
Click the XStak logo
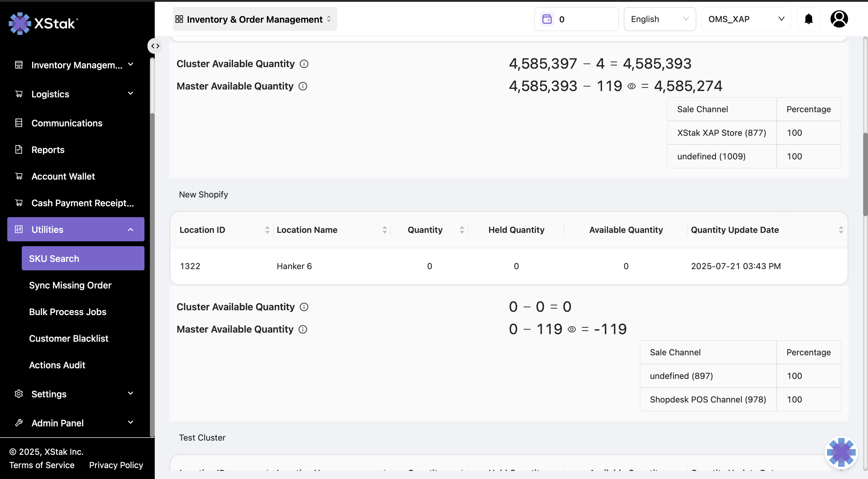[44, 24]
